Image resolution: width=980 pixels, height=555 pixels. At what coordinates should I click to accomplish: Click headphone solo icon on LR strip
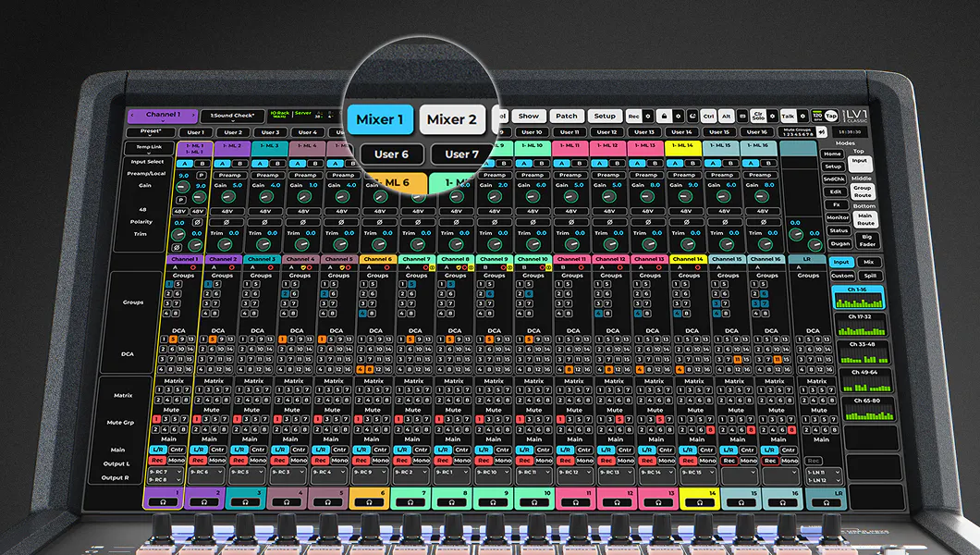click(x=826, y=502)
